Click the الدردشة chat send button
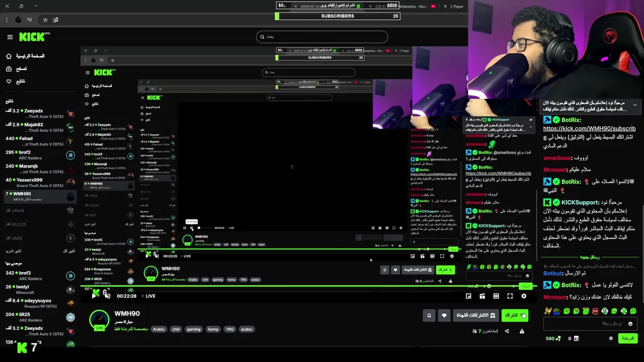The image size is (644, 362). [x=628, y=338]
